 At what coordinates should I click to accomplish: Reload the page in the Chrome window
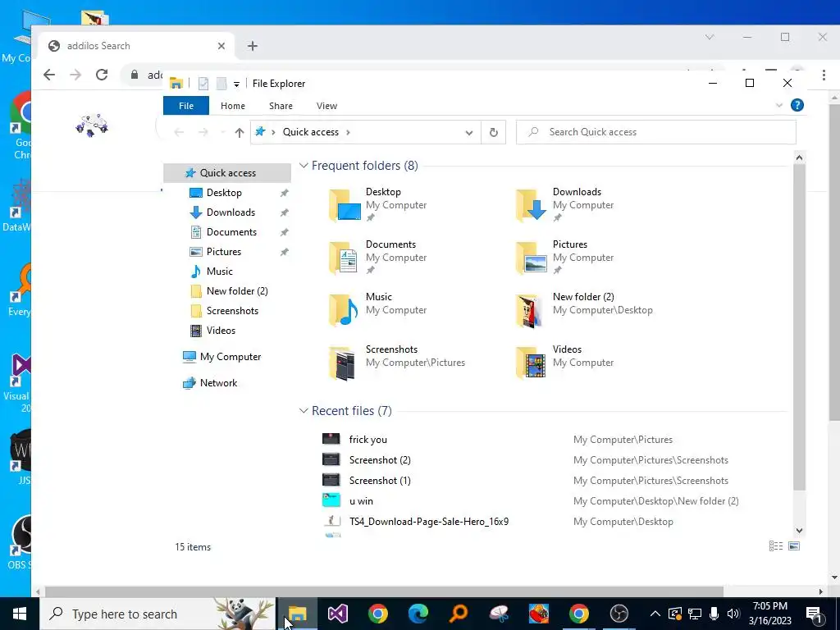pyautogui.click(x=102, y=75)
